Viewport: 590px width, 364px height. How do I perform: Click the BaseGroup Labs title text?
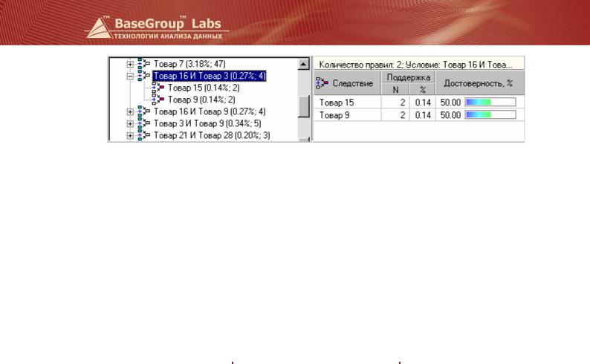point(168,23)
